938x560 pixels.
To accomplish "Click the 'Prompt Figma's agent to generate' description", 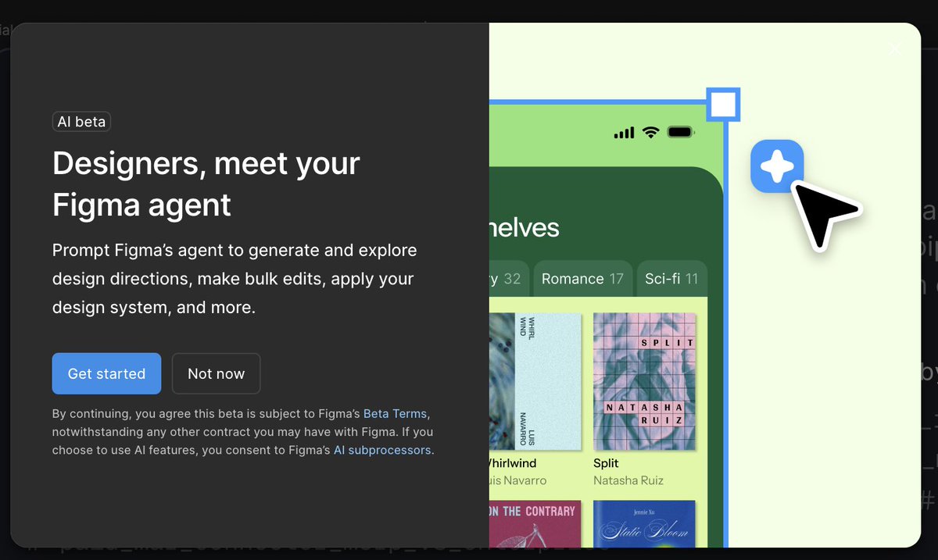I will tap(234, 279).
